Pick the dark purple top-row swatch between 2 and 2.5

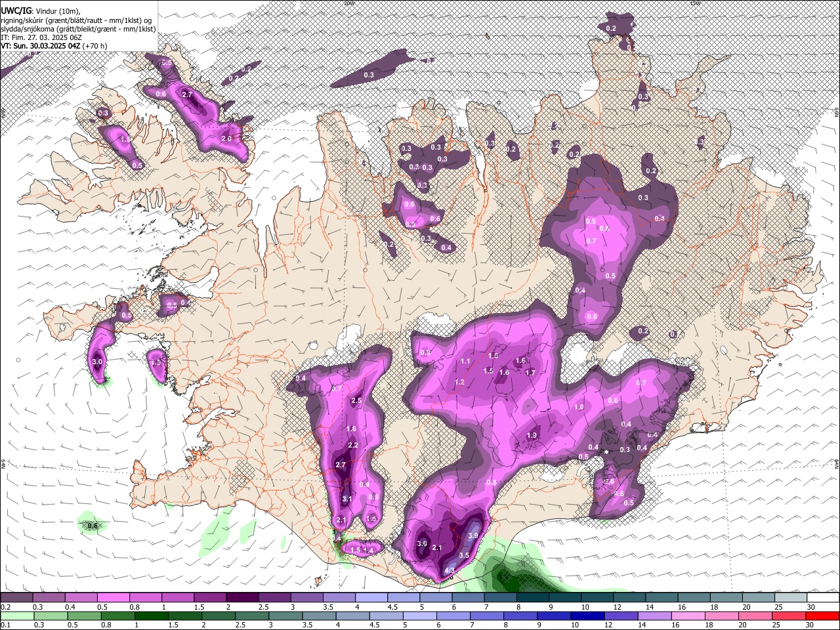[x=241, y=598]
